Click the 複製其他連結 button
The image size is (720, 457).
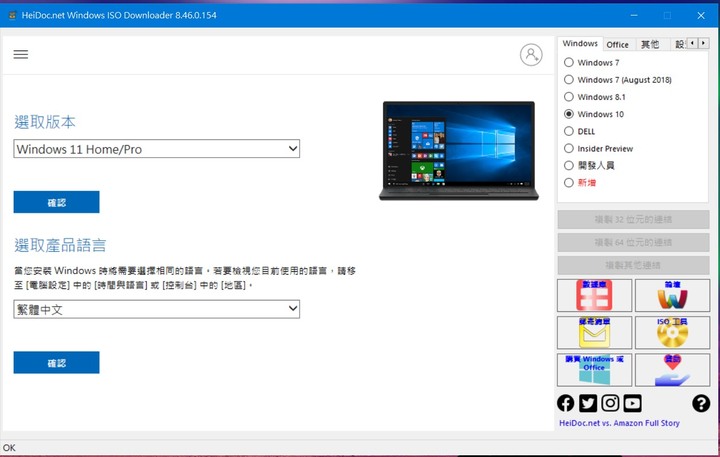(633, 265)
